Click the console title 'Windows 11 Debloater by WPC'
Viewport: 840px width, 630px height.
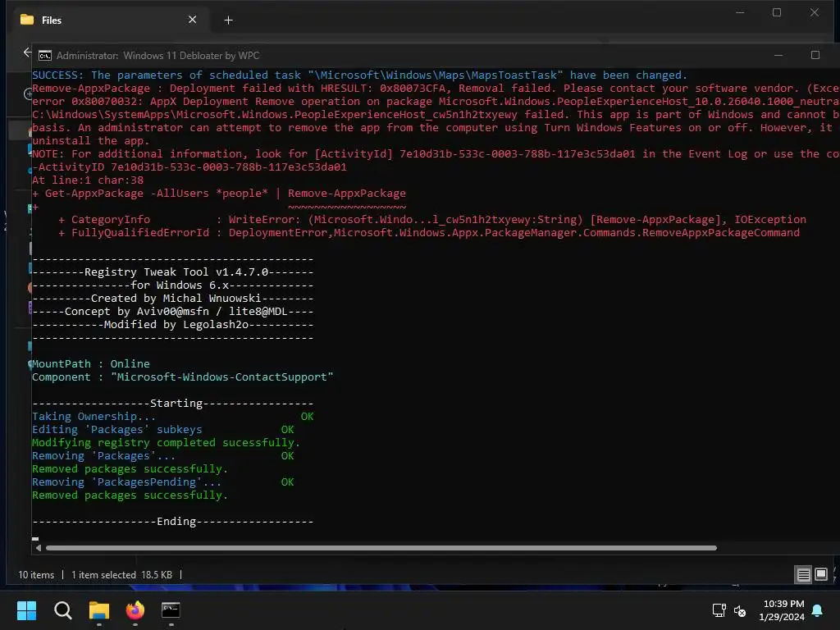tap(191, 56)
